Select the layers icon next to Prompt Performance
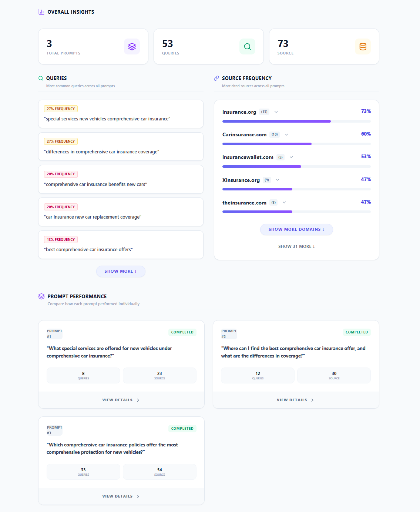Screen dimensions: 420x512 click(x=41, y=296)
